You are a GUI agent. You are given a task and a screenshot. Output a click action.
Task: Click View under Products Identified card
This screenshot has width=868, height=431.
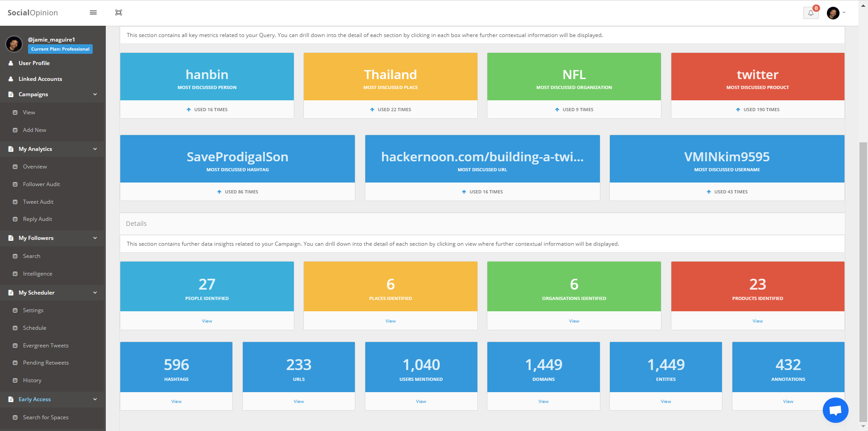tap(758, 321)
